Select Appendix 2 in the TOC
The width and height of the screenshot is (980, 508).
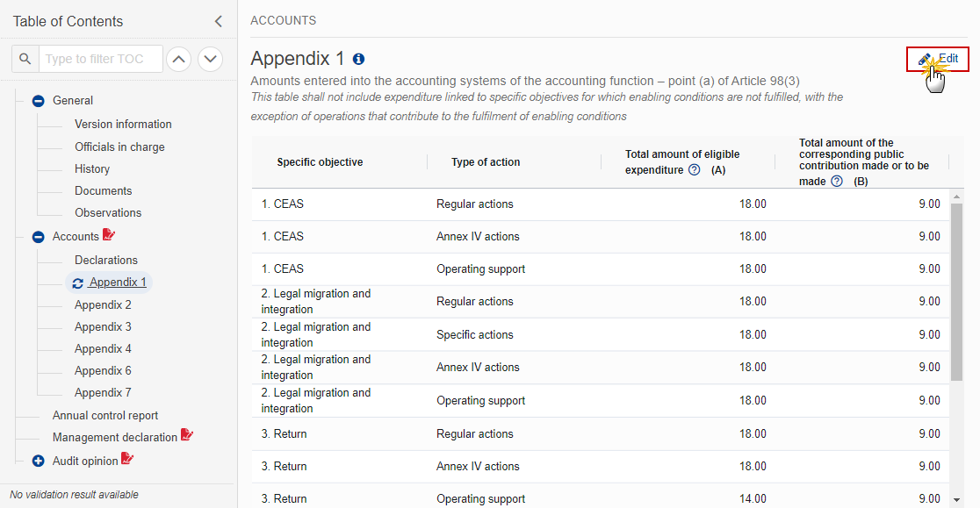pyautogui.click(x=103, y=304)
